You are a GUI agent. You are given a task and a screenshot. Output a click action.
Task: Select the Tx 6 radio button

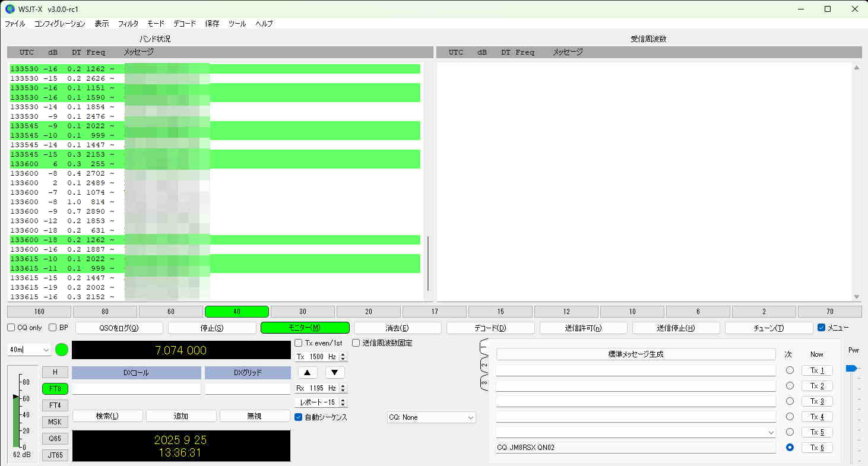[790, 448]
